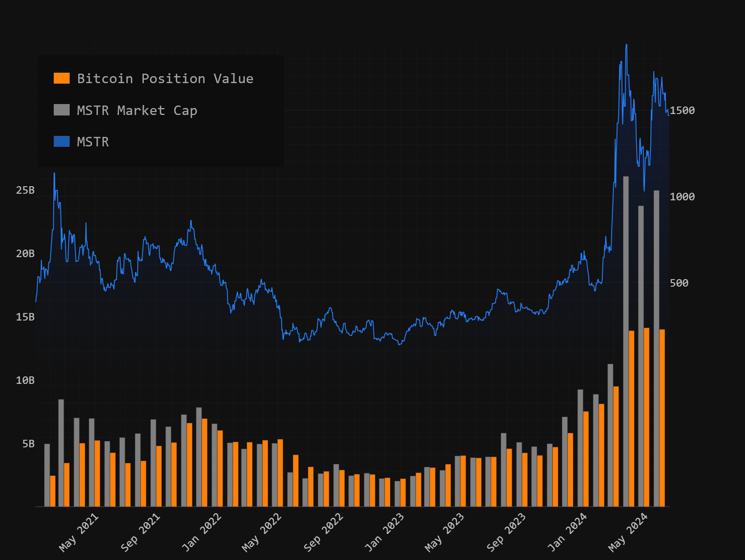Image resolution: width=745 pixels, height=560 pixels.
Task: Toggle the MSTR legend entry
Action: pos(81,142)
